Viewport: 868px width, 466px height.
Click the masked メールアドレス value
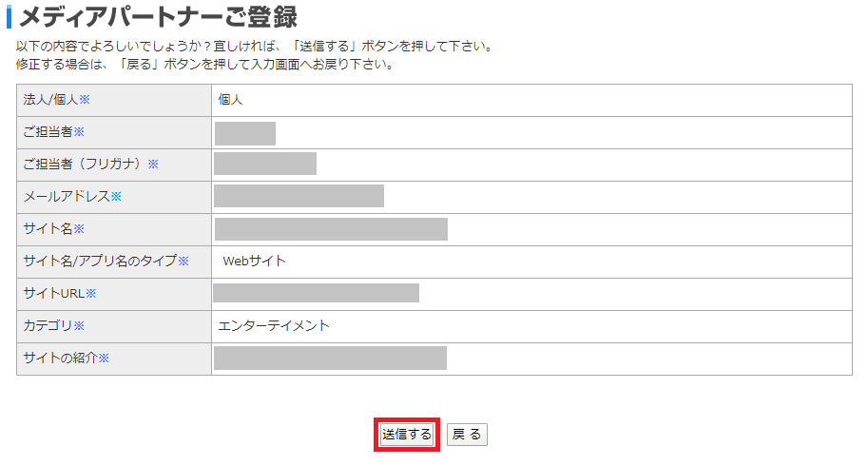tap(299, 196)
